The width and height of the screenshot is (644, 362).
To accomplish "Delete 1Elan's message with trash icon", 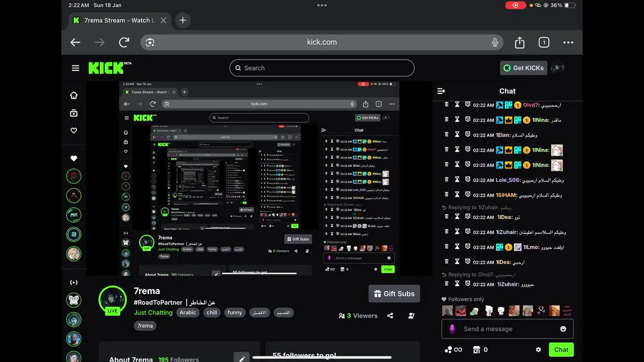I will pyautogui.click(x=446, y=135).
